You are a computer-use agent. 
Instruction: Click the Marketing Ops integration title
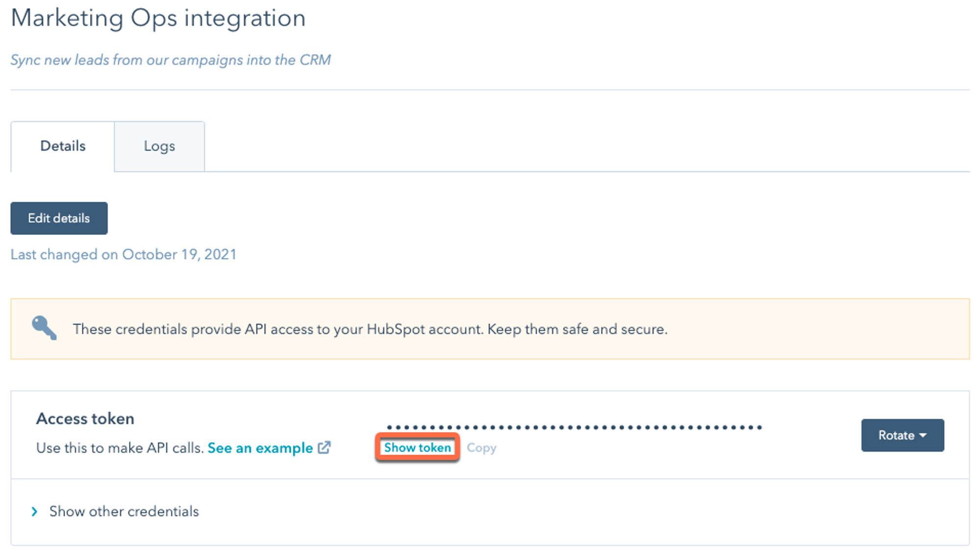pyautogui.click(x=158, y=19)
